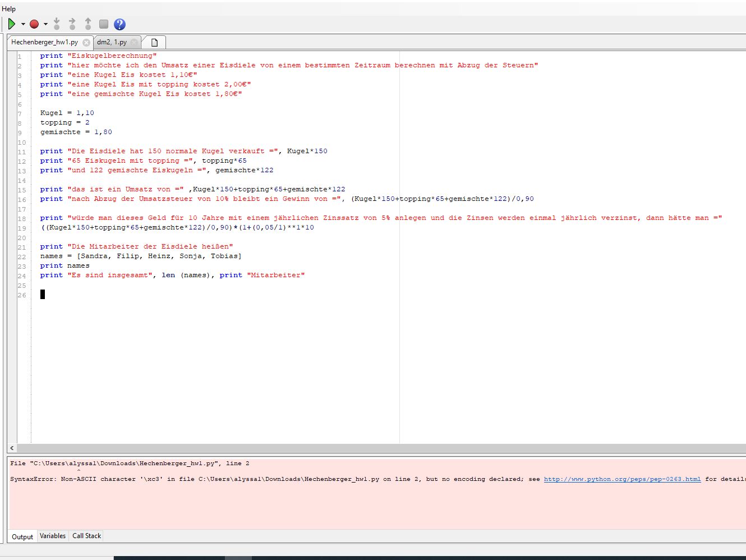Select the Step Into down-arrow icon

57,24
